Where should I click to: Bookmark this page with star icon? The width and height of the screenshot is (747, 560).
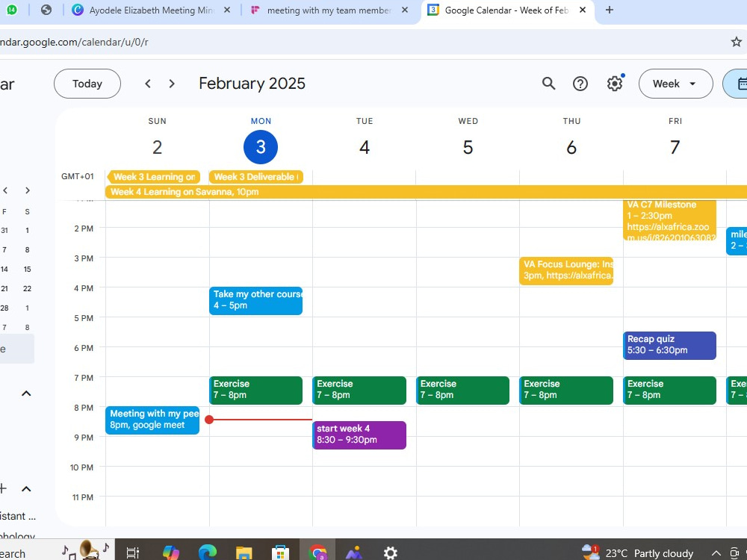(736, 42)
